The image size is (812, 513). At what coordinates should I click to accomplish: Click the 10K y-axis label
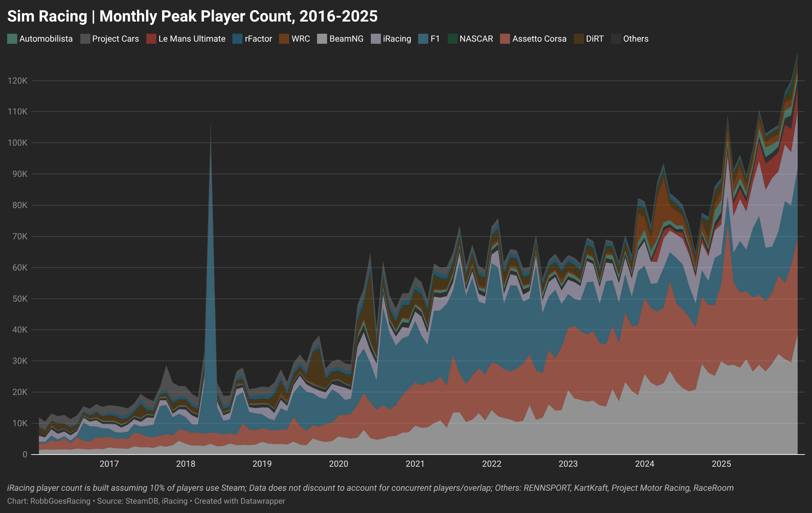(20, 423)
